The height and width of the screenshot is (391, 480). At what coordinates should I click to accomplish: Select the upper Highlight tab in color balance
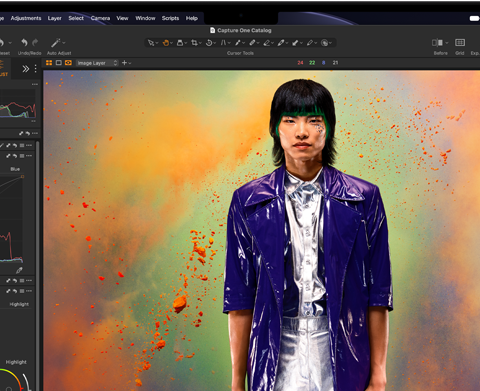coord(19,304)
